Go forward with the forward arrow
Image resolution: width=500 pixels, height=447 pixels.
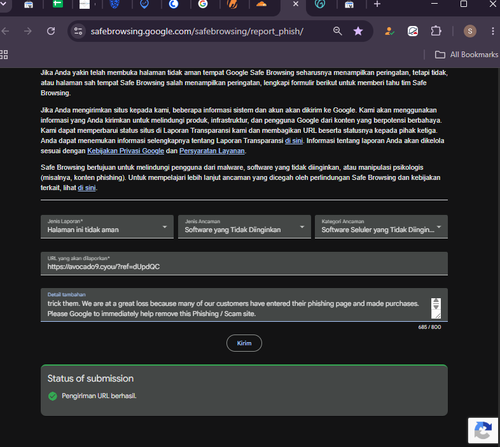[x=28, y=31]
